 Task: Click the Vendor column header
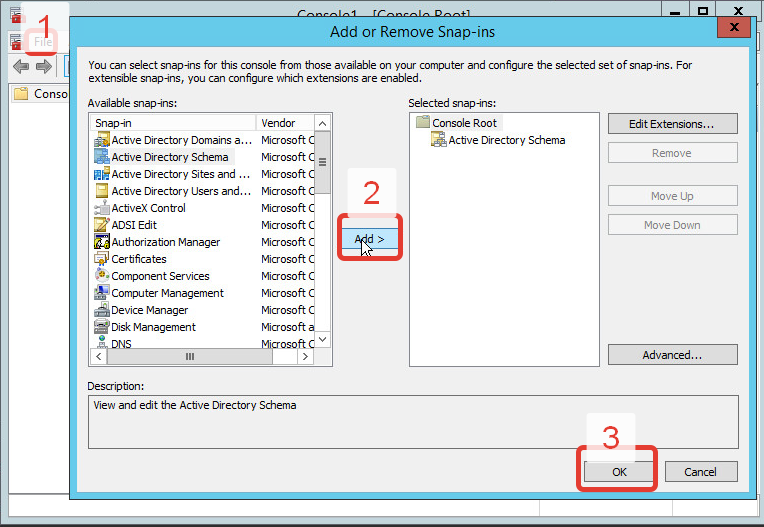tap(286, 123)
